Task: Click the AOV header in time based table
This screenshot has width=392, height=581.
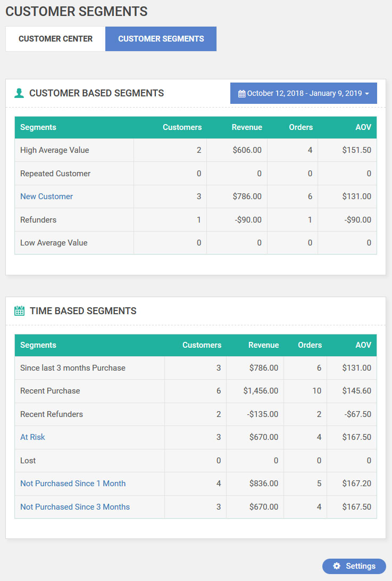Action: [x=363, y=345]
